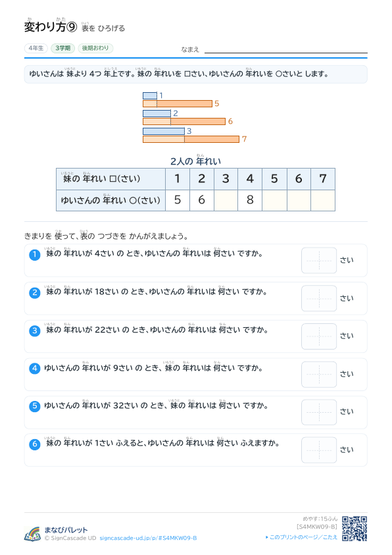Screen dimensions: 392x555
Task: Open the signcascade-ud.jp/p/#S4MKW09-B link
Action: (148, 538)
